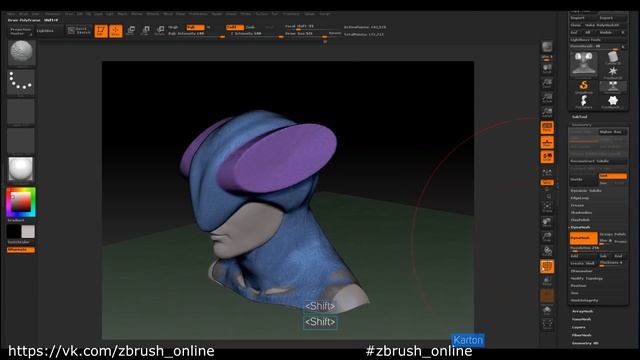The height and width of the screenshot is (360, 640).
Task: Open the current brush thumbnail picker
Action: 21,53
